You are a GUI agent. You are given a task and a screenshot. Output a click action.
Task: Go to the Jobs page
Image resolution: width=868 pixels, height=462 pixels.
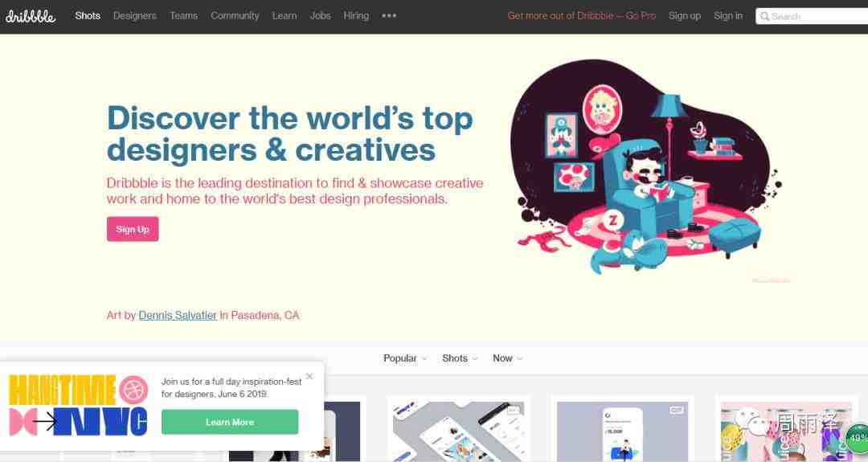click(320, 16)
